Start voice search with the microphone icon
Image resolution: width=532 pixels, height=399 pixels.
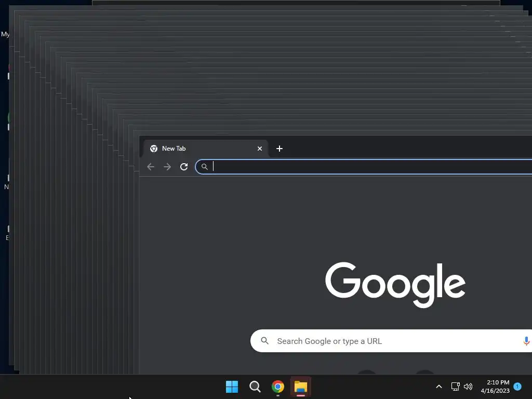[x=526, y=341]
